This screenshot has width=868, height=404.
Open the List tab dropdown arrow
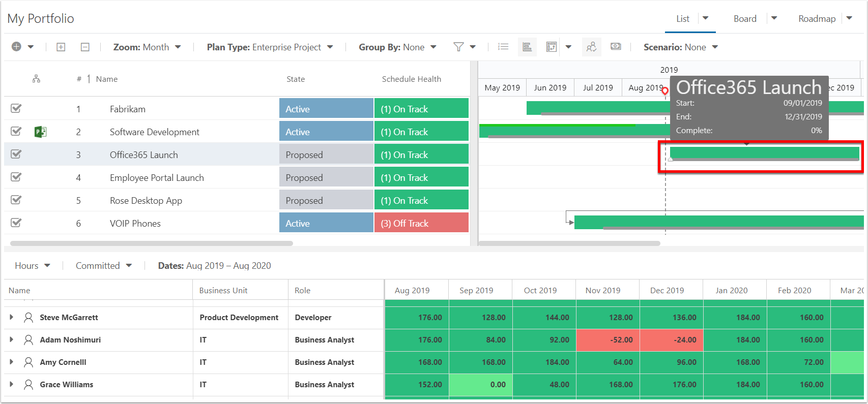(x=706, y=18)
